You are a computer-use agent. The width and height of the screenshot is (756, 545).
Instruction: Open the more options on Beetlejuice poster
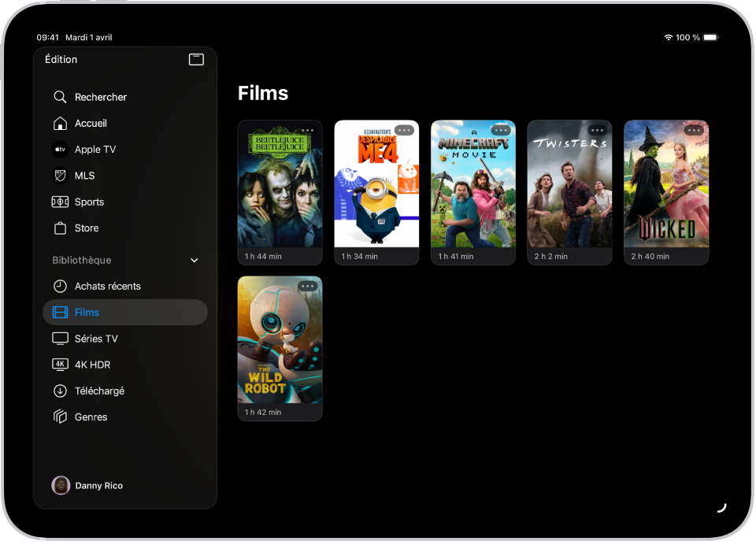307,130
